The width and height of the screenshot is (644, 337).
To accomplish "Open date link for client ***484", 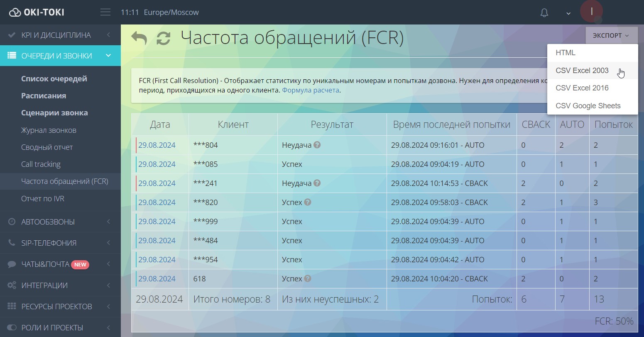I will (x=157, y=241).
